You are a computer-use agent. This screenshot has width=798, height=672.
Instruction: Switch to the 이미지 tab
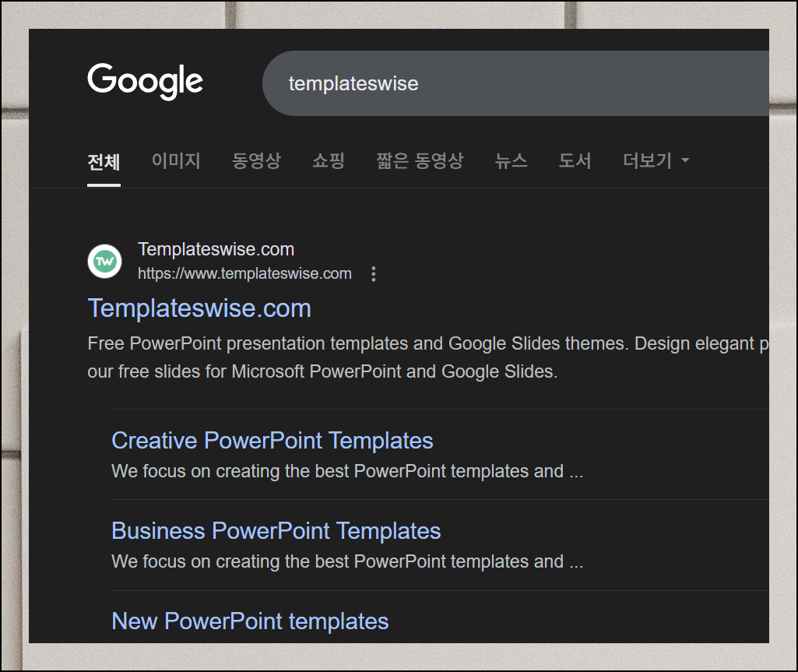pyautogui.click(x=176, y=161)
